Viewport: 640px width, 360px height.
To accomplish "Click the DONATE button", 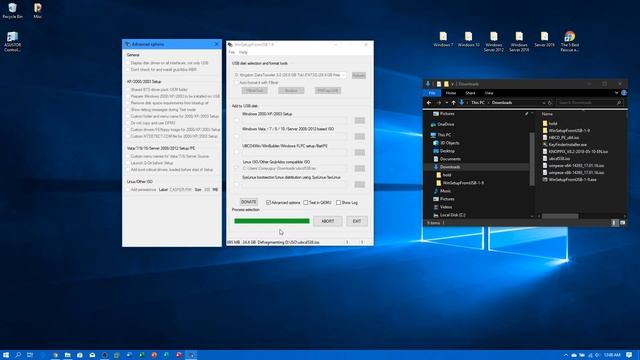I will click(x=249, y=202).
